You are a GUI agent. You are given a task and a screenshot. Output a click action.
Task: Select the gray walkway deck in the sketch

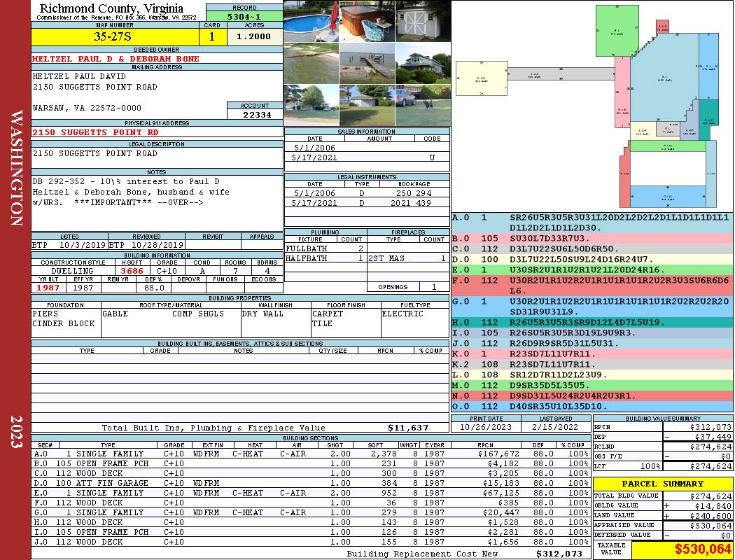[561, 73]
